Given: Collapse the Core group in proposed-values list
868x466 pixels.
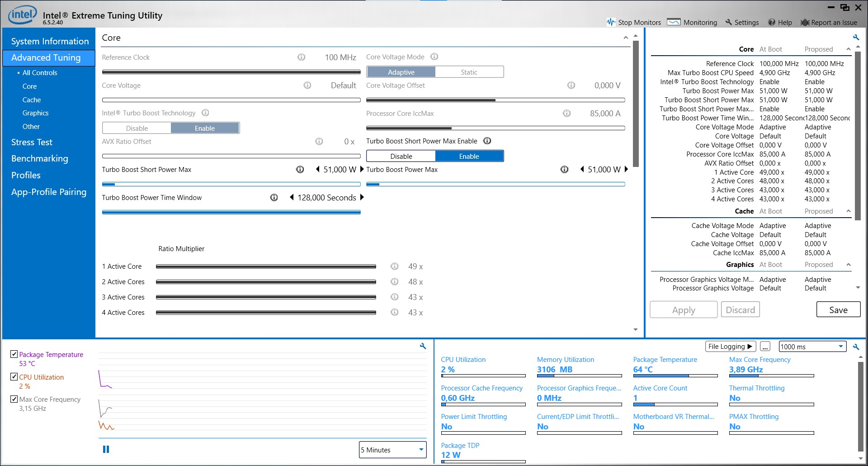Looking at the screenshot, I should pyautogui.click(x=849, y=49).
